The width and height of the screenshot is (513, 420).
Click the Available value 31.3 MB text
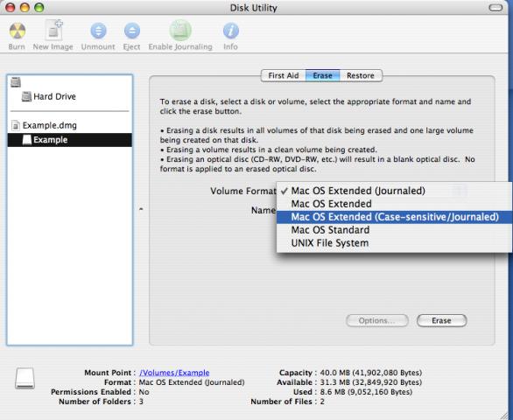pyautogui.click(x=371, y=382)
